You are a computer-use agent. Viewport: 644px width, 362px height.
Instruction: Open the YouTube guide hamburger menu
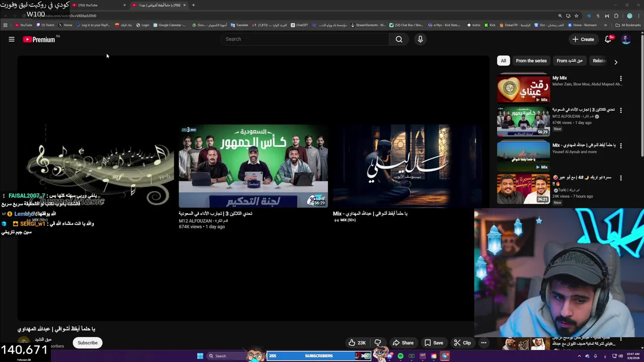tap(12, 39)
